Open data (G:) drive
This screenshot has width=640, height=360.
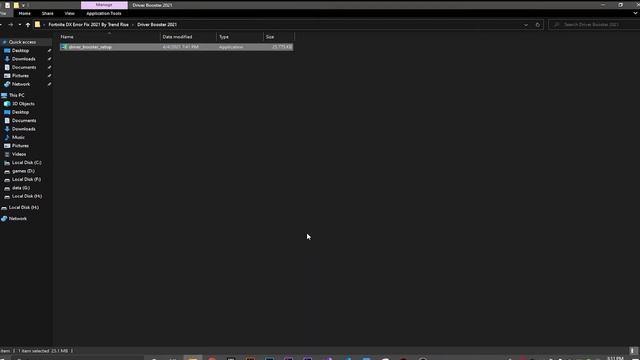coord(21,188)
